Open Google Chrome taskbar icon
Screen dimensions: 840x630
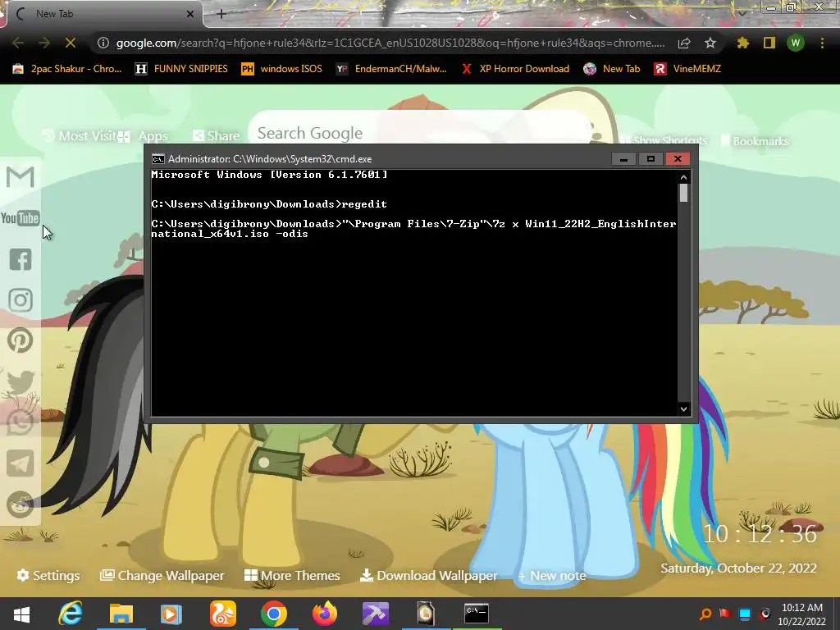[274, 614]
